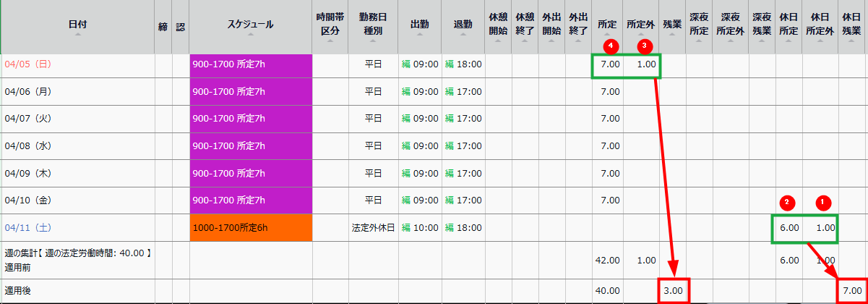This screenshot has width=868, height=304.
Task: Sort using the 残業 column header triangle
Action: (672, 35)
